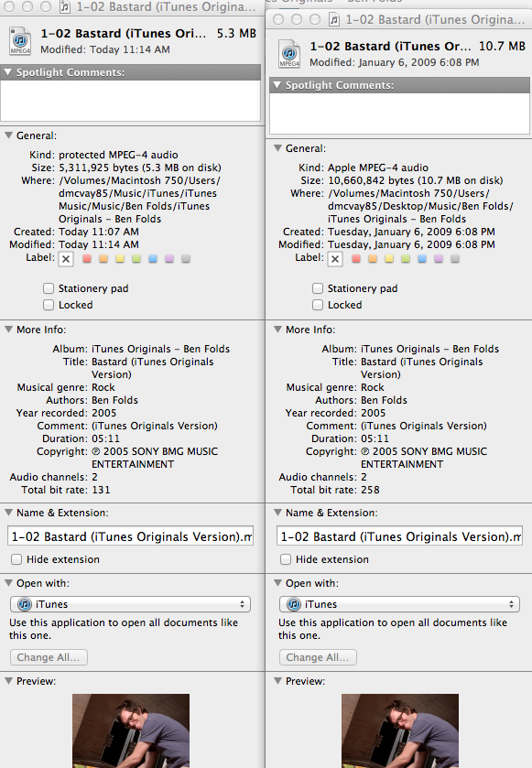The image size is (532, 768).
Task: Enable Stationery pad in protected MPEG-4 window
Action: pos(49,288)
